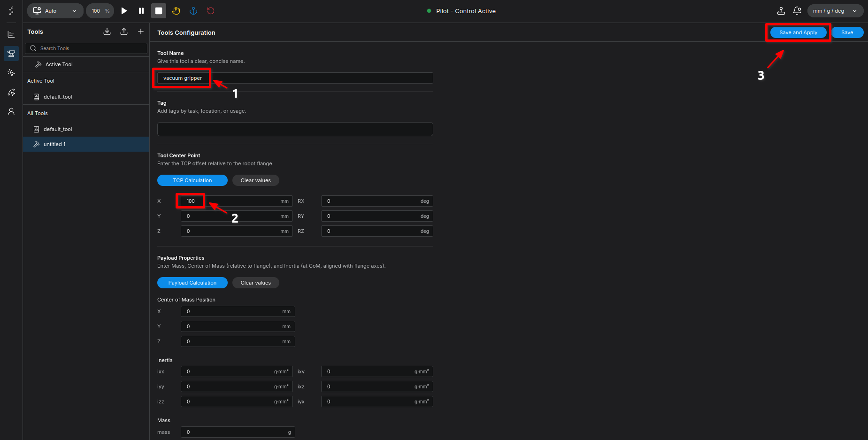This screenshot has height=440, width=868.
Task: Expand the mm / g / deg units dropdown
Action: pos(835,11)
